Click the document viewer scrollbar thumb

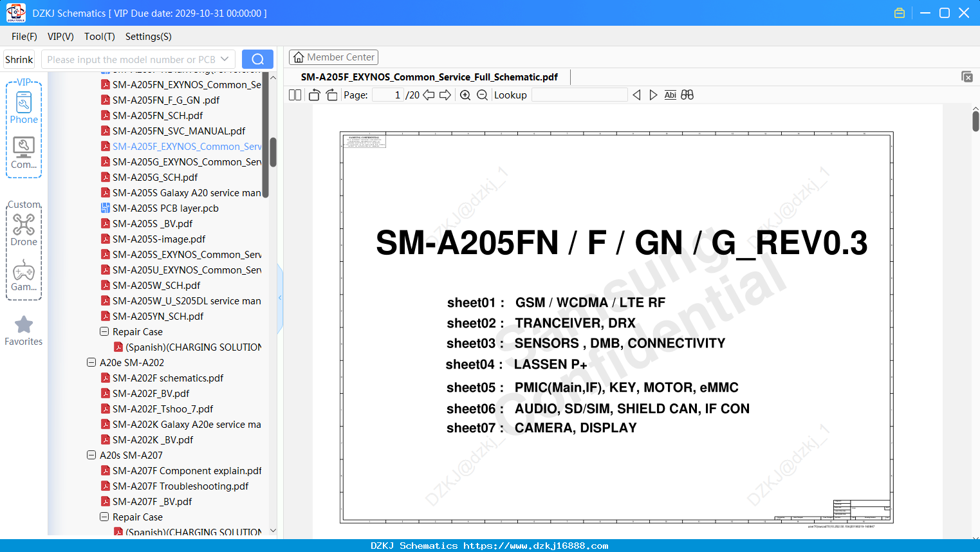(975, 121)
